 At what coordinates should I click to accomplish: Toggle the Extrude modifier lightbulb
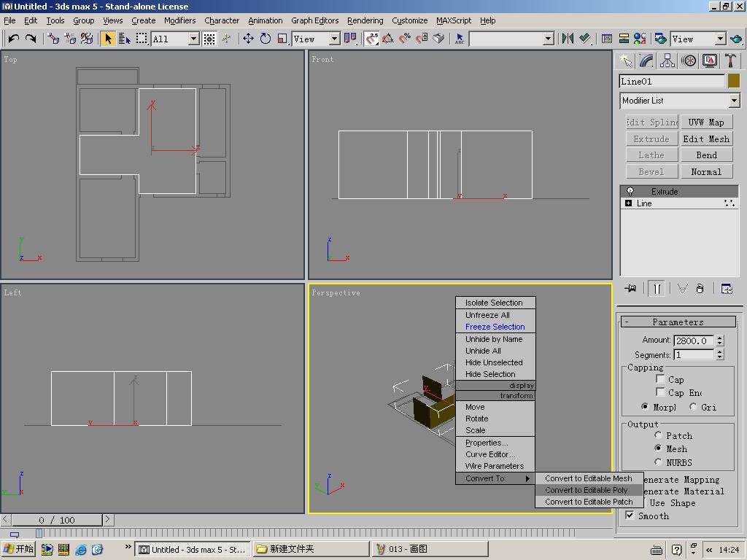[630, 191]
